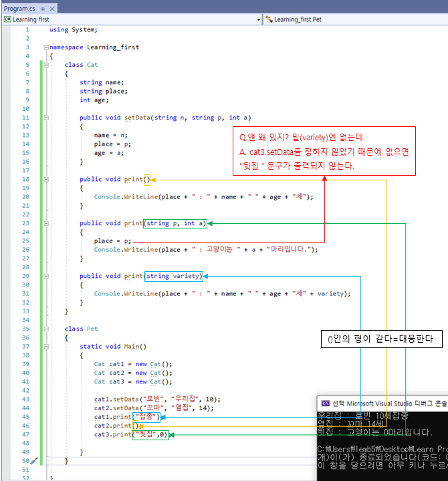Screen dimensions: 448x481
Task: Click the Console.WriteLine call on line 26
Action: tap(206, 250)
